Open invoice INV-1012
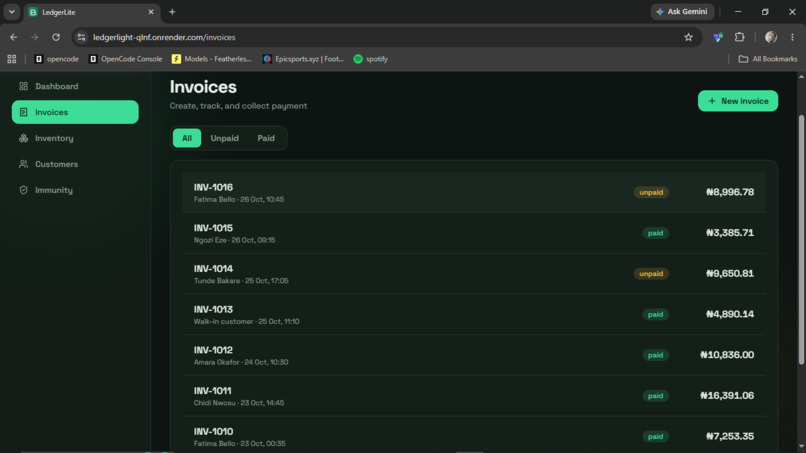The width and height of the screenshot is (806, 453). coord(473,355)
